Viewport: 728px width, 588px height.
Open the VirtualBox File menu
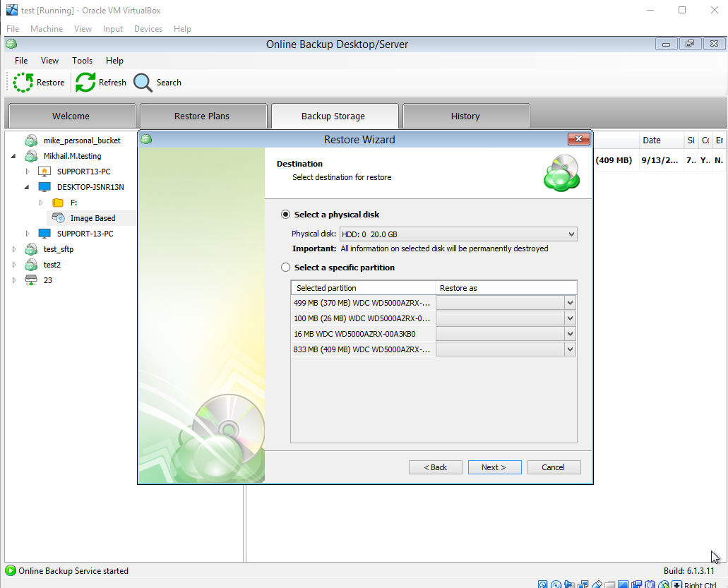(x=13, y=29)
